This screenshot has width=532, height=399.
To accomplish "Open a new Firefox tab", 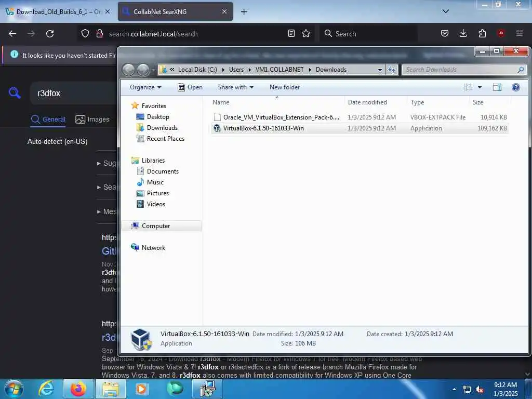I will (244, 12).
